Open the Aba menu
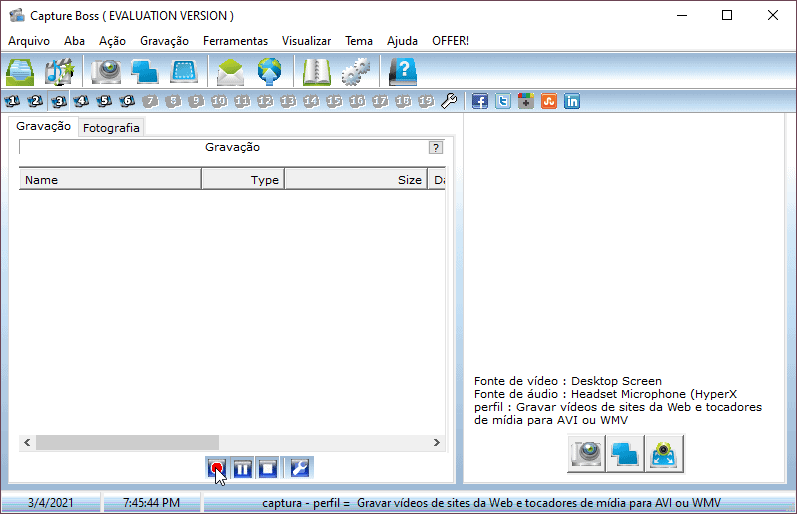The height and width of the screenshot is (514, 797). coord(74,41)
